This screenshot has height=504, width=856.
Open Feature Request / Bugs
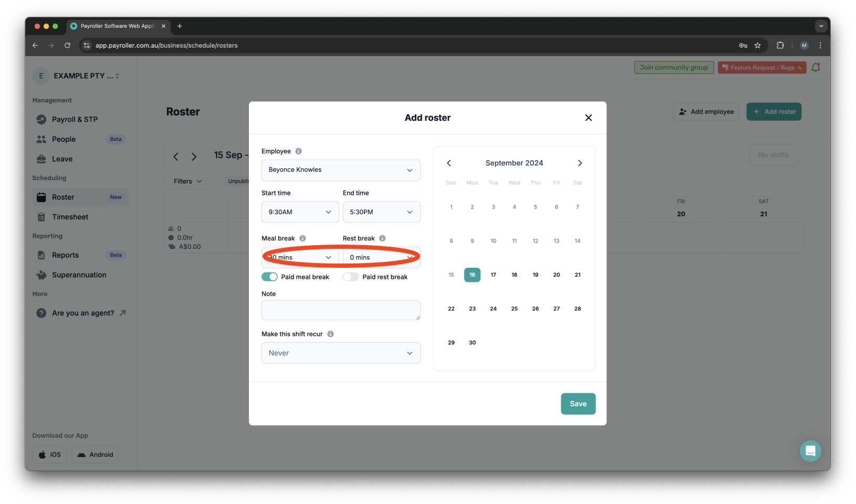761,67
